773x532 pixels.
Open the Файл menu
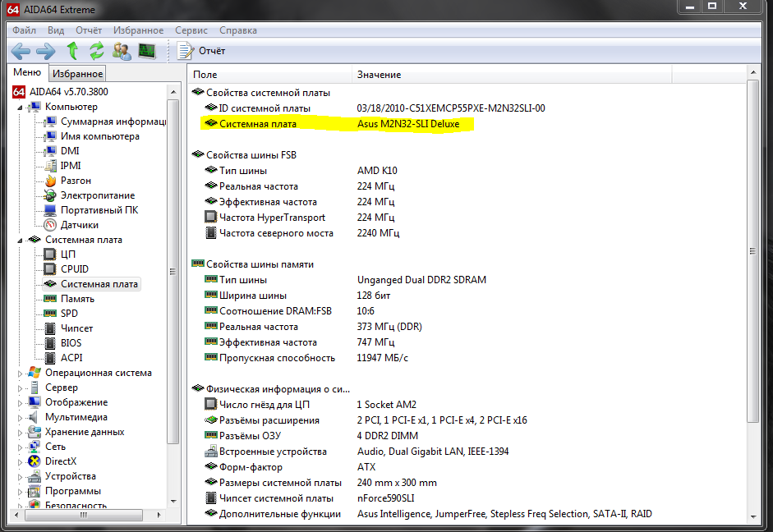[x=24, y=30]
